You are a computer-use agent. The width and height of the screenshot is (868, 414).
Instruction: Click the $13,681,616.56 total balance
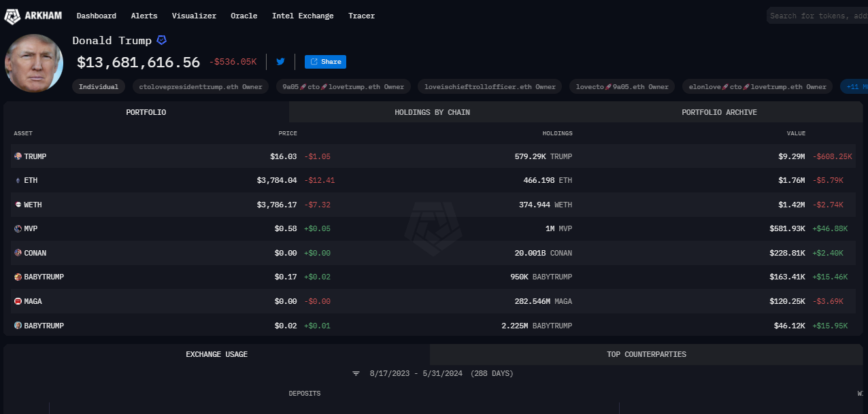click(139, 63)
